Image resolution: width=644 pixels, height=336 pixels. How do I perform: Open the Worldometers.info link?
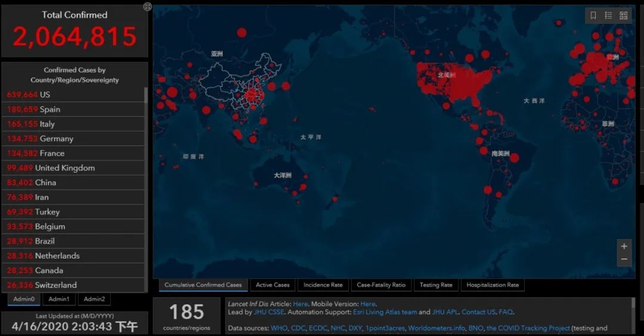pos(436,328)
